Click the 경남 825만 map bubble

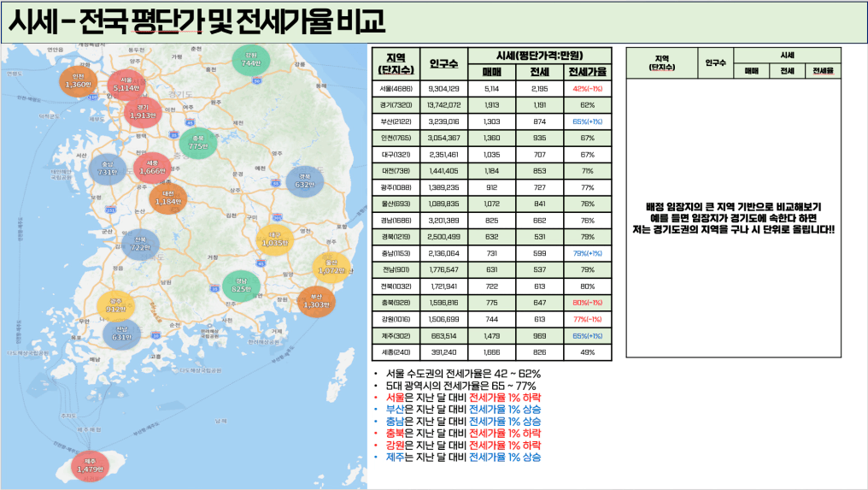(242, 286)
